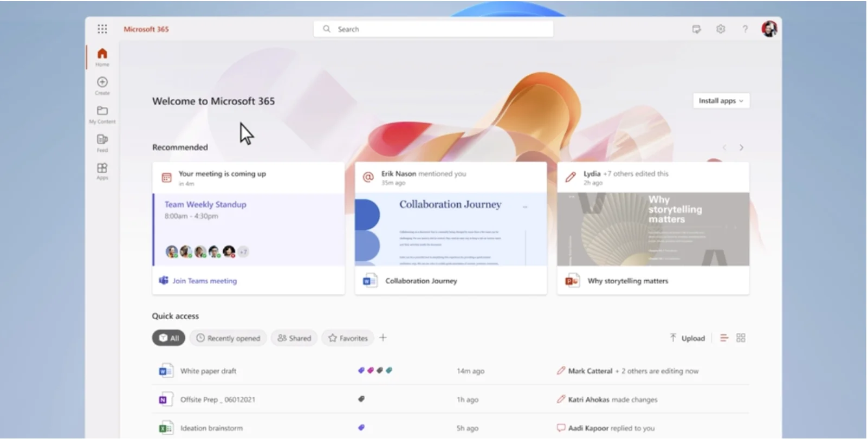868x439 pixels.
Task: Click the 5h ago timestamp
Action: (468, 428)
